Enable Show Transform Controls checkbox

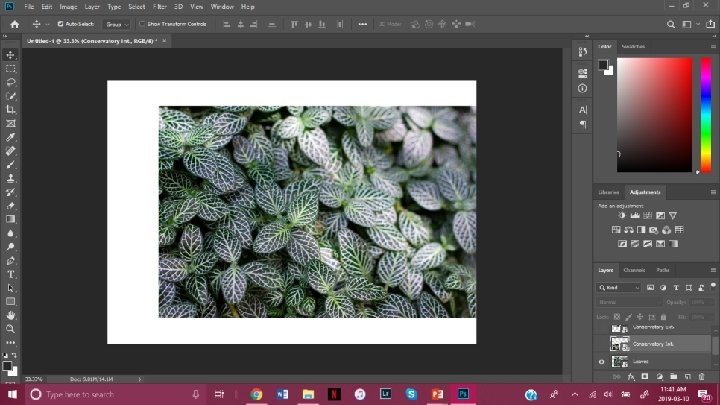(142, 24)
